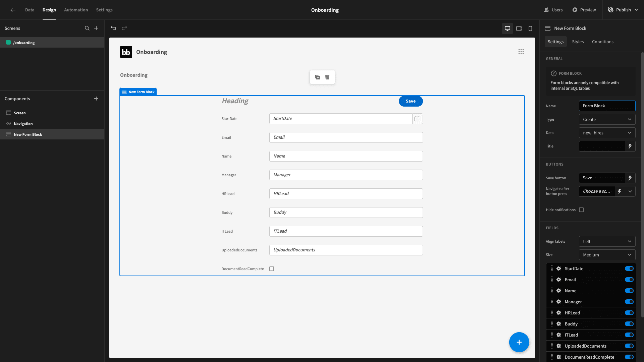644x362 pixels.
Task: Toggle the HRLead field switch
Action: pos(629,313)
